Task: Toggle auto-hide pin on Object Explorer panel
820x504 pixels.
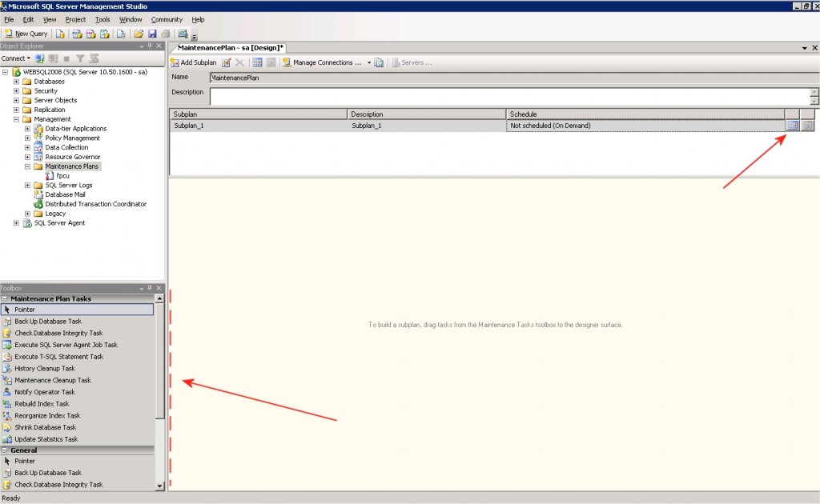Action: click(150, 46)
